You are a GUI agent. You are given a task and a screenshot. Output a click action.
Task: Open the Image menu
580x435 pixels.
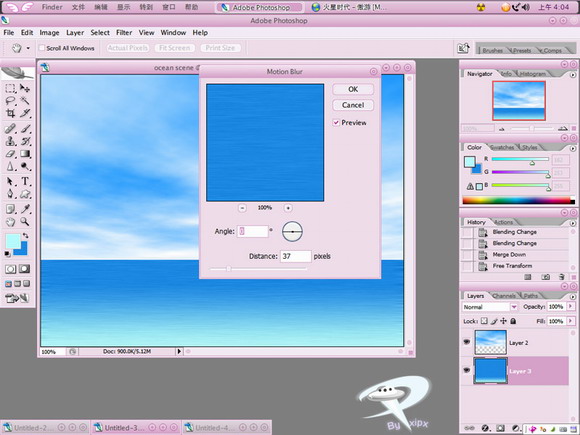pos(49,33)
